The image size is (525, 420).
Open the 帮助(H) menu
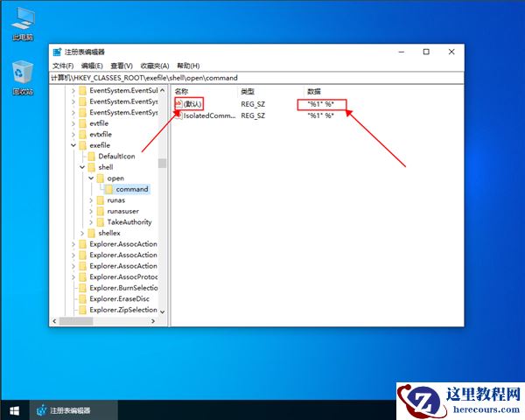pyautogui.click(x=188, y=66)
